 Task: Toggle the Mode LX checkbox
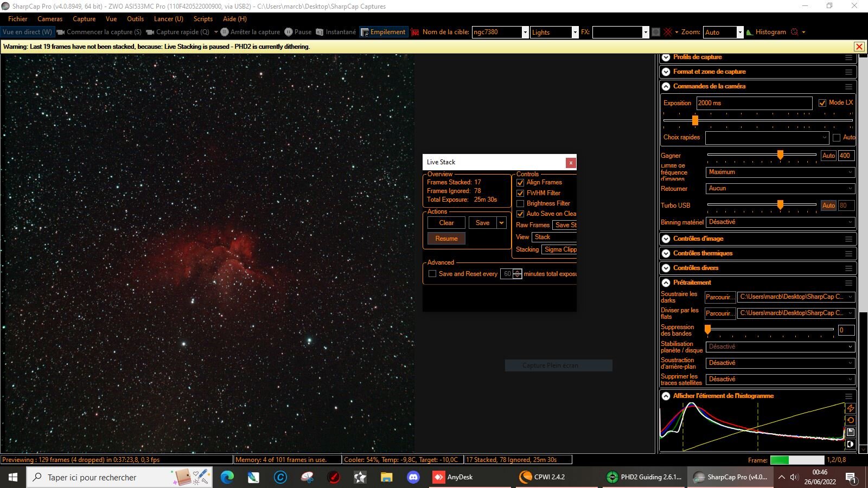[x=822, y=103]
